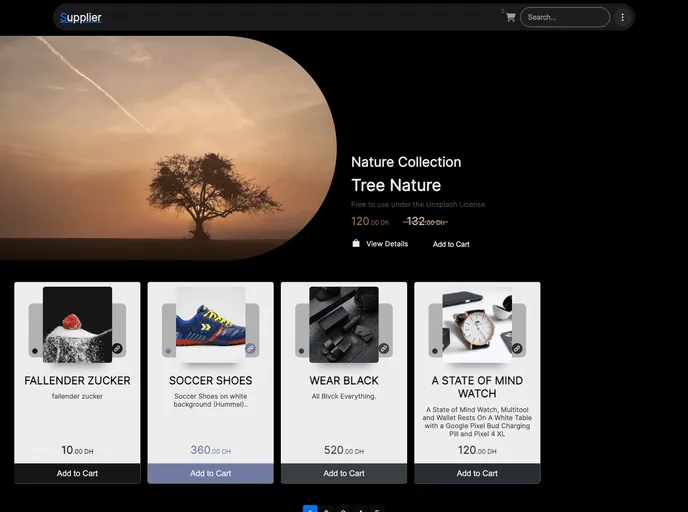
Task: Click the watch card 120.00 DH price
Action: tap(477, 450)
